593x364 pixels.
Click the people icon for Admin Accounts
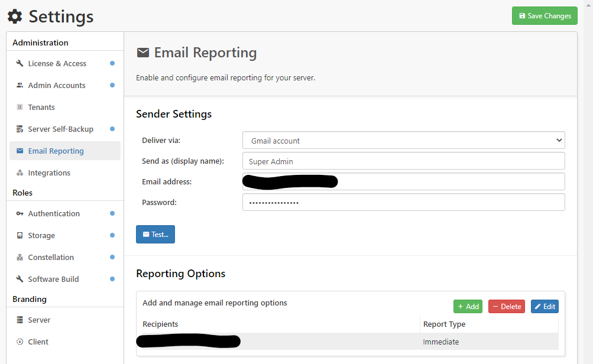(x=20, y=86)
